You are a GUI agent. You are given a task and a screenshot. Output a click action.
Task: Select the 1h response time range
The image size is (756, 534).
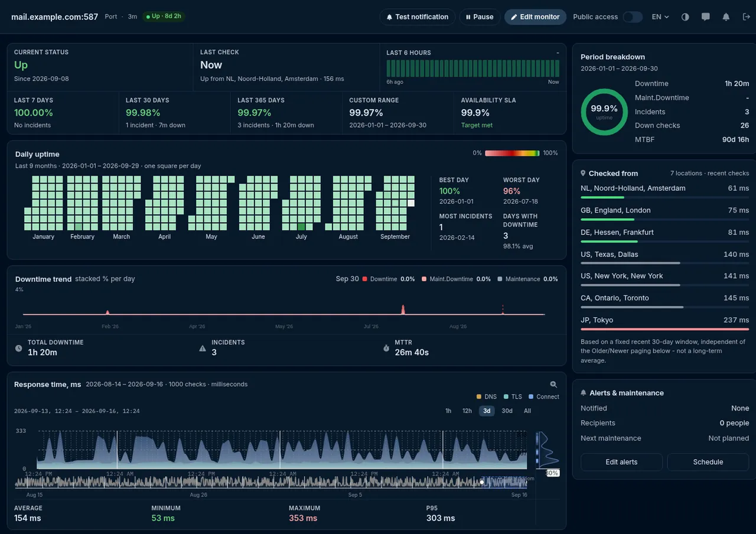point(448,411)
